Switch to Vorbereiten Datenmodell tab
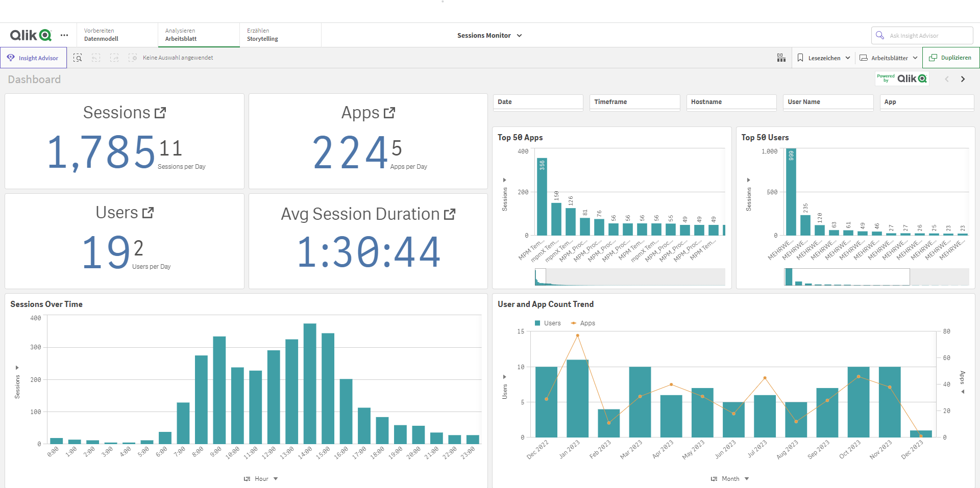980x488 pixels. 117,35
